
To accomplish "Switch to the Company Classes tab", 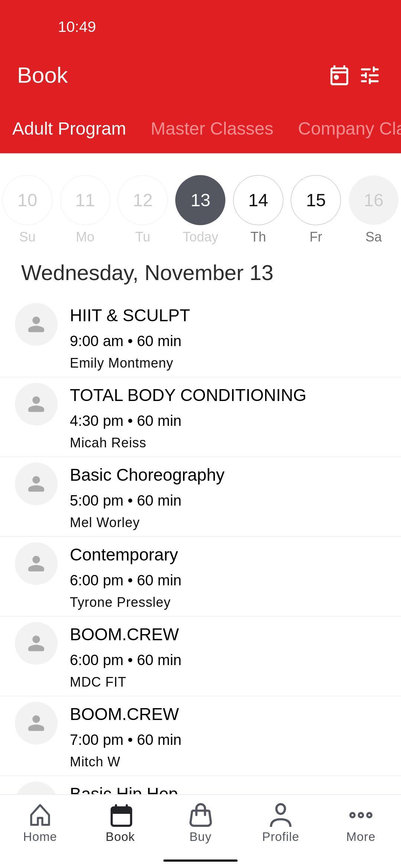I will [349, 129].
